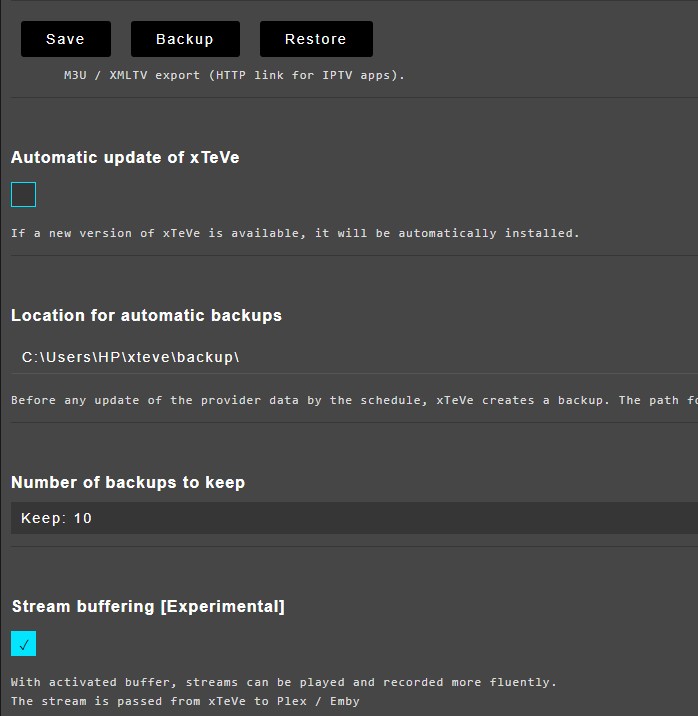698x716 pixels.
Task: Disable the Stream buffering checkbox
Action: (23, 643)
